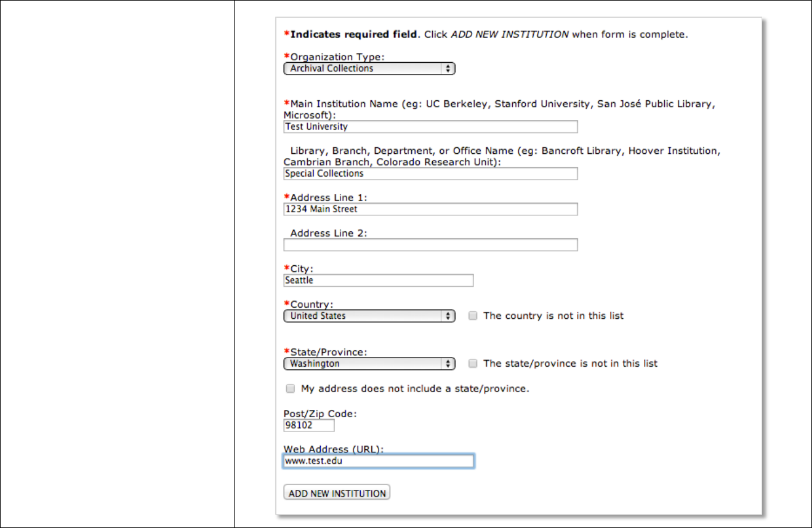
Task: Enable 'My address does not include a state/province'
Action: [290, 389]
